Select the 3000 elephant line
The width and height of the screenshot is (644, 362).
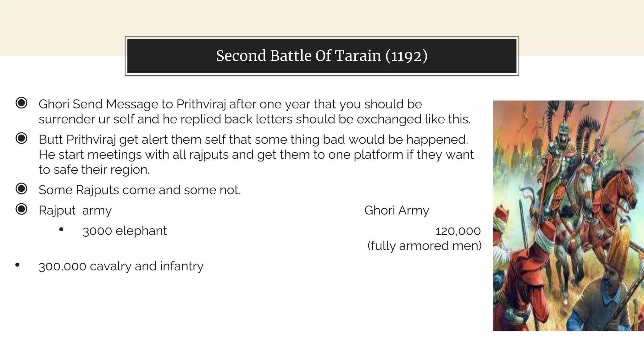click(125, 231)
